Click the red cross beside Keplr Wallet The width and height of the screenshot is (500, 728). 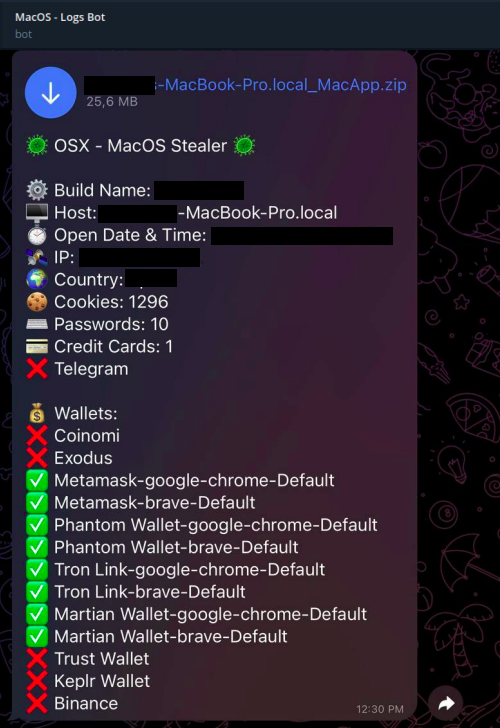pyautogui.click(x=37, y=681)
